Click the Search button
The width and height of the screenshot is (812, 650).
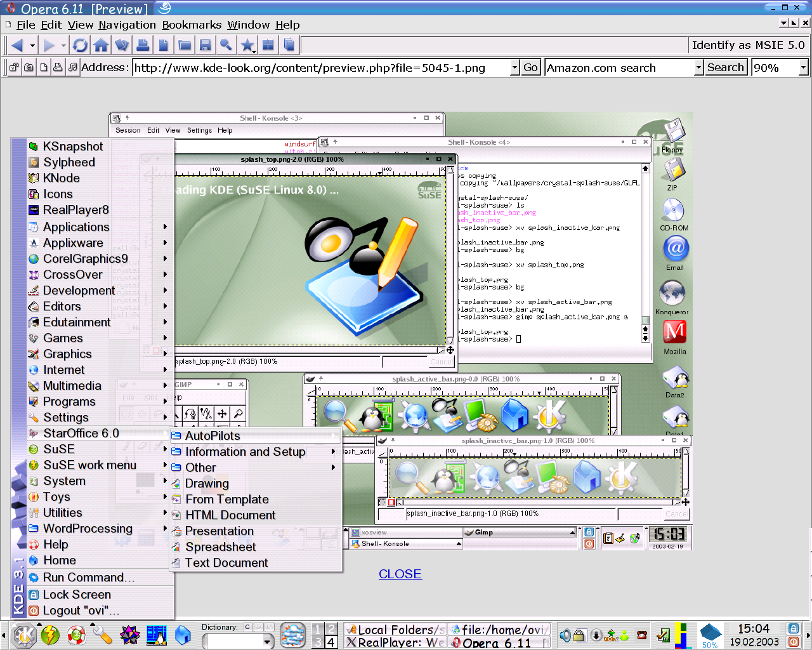coord(726,67)
